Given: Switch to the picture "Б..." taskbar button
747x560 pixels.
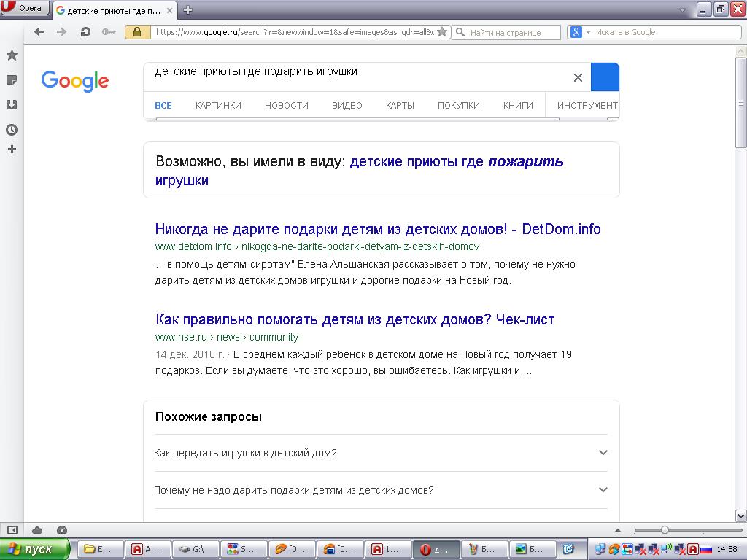Looking at the screenshot, I should pyautogui.click(x=532, y=549).
